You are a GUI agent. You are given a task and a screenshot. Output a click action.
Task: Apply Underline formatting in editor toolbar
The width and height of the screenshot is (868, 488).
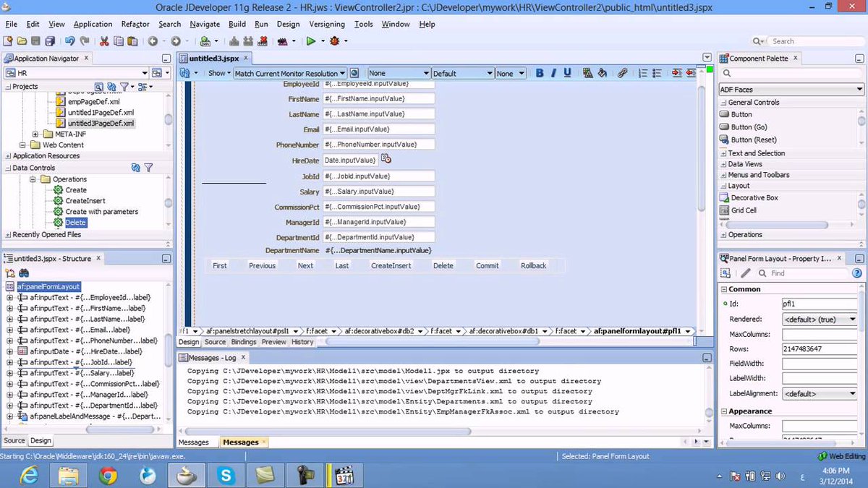567,73
